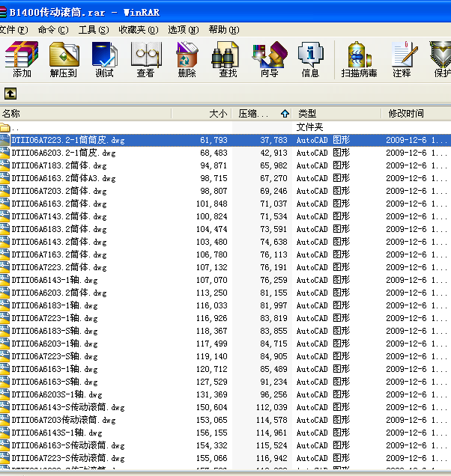Click size value 61,793
The height and width of the screenshot is (476, 451).
tap(214, 140)
